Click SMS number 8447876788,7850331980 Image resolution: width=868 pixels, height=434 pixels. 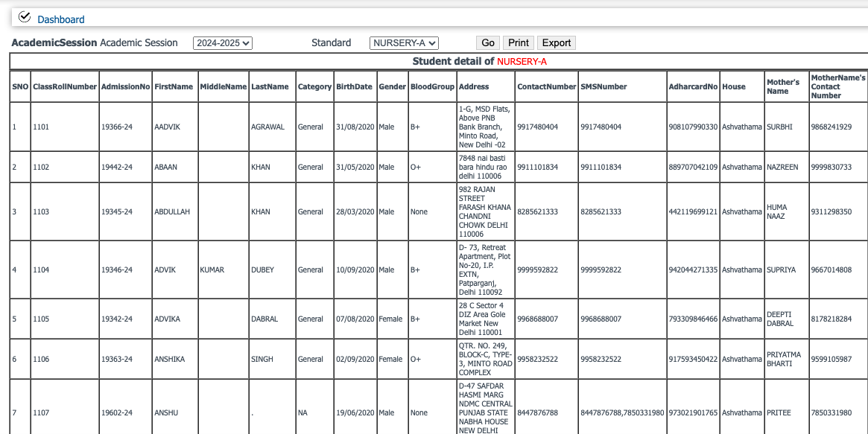[622, 412]
